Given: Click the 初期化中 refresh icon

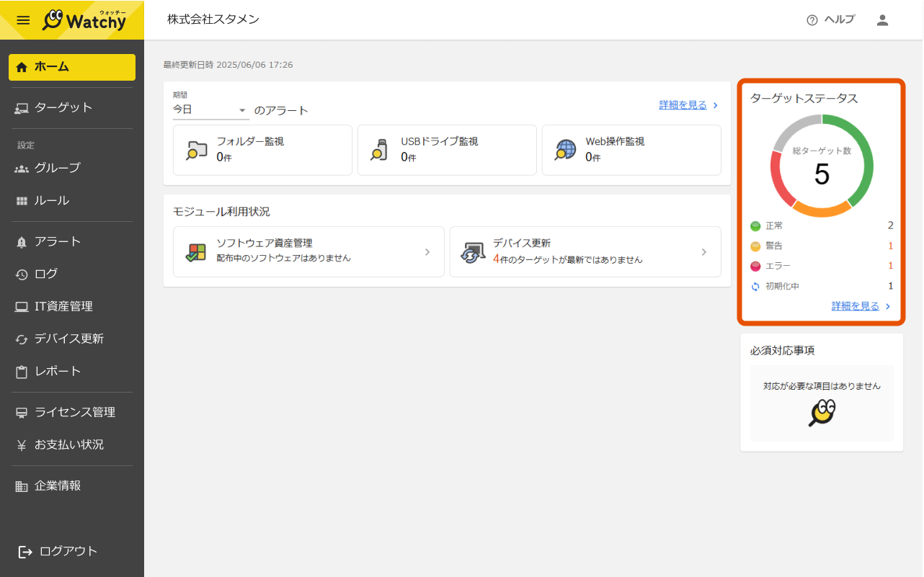Looking at the screenshot, I should point(755,287).
